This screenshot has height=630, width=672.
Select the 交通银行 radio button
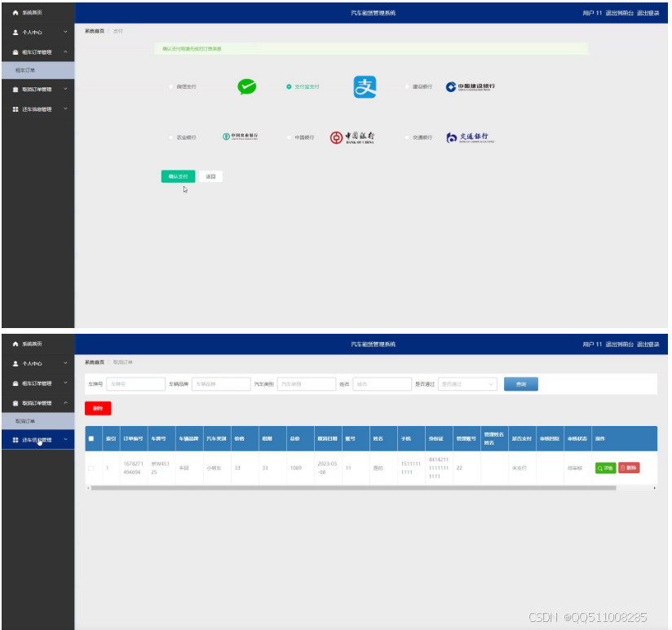coord(407,137)
